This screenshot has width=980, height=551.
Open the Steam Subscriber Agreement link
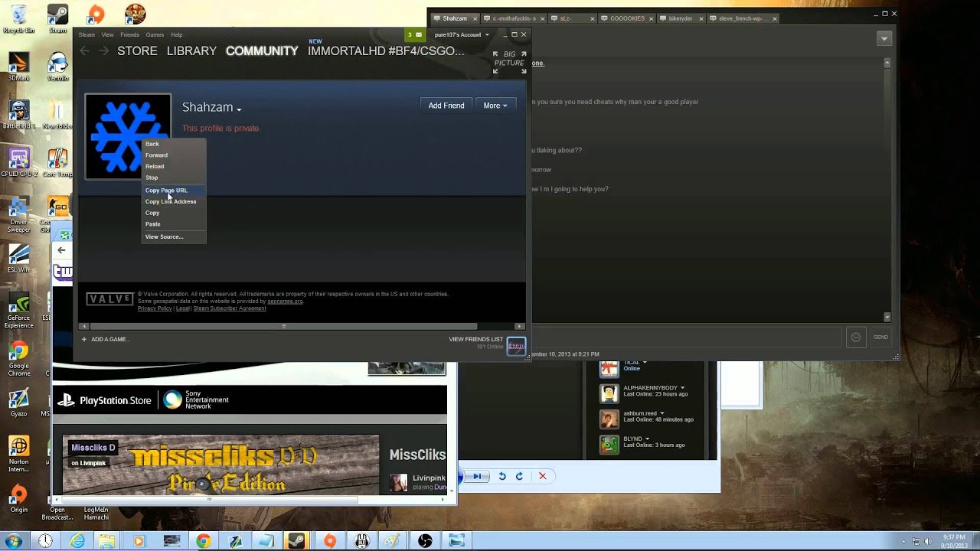pyautogui.click(x=230, y=308)
